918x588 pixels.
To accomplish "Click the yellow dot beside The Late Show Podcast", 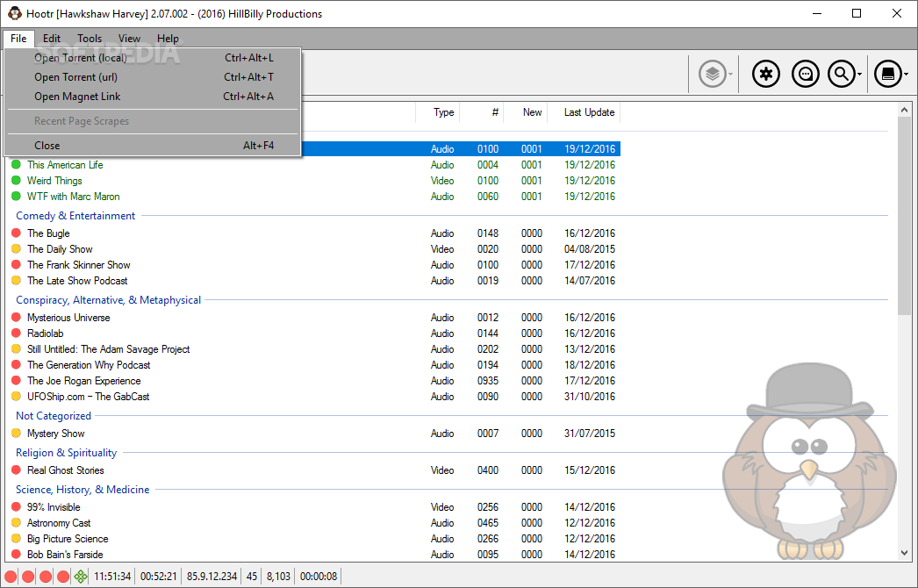I will 16,281.
